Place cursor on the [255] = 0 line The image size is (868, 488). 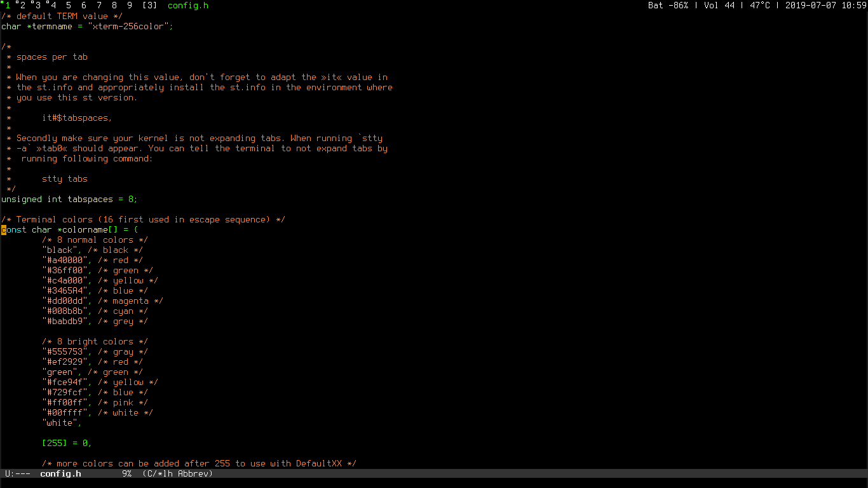pyautogui.click(x=66, y=444)
